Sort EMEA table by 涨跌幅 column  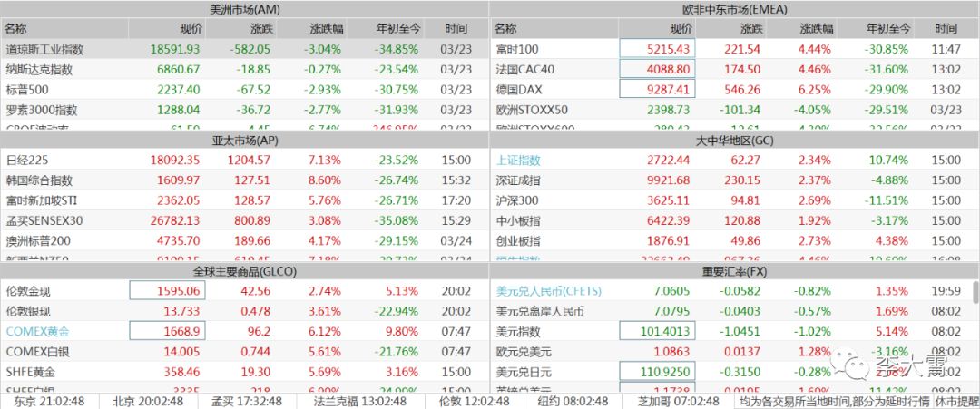(x=814, y=29)
